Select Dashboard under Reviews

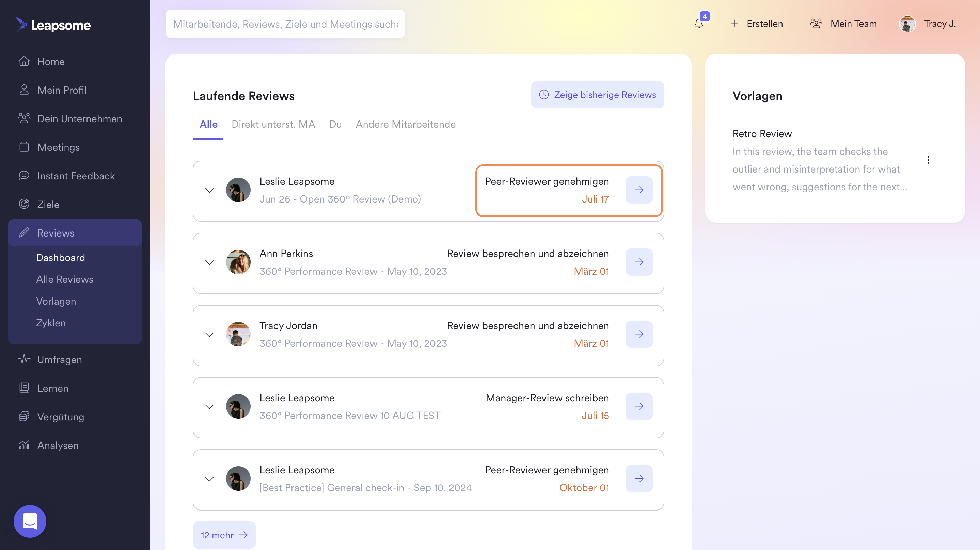[61, 258]
